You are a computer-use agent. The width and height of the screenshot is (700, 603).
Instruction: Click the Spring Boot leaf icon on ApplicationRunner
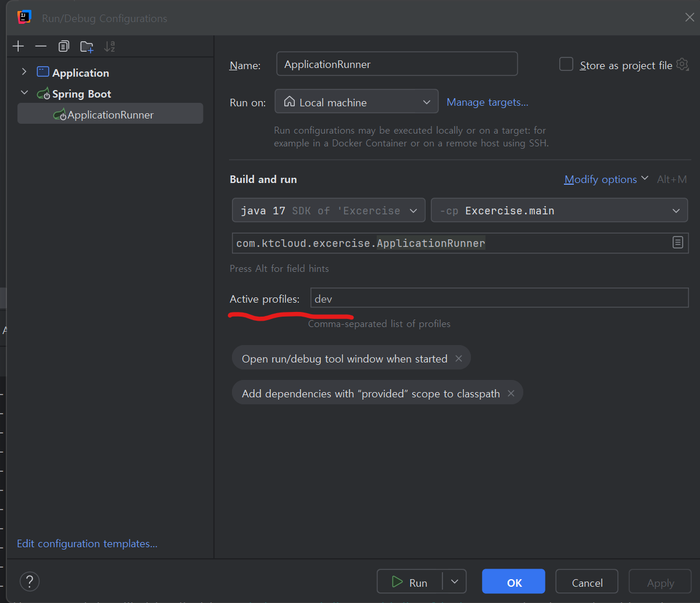59,115
